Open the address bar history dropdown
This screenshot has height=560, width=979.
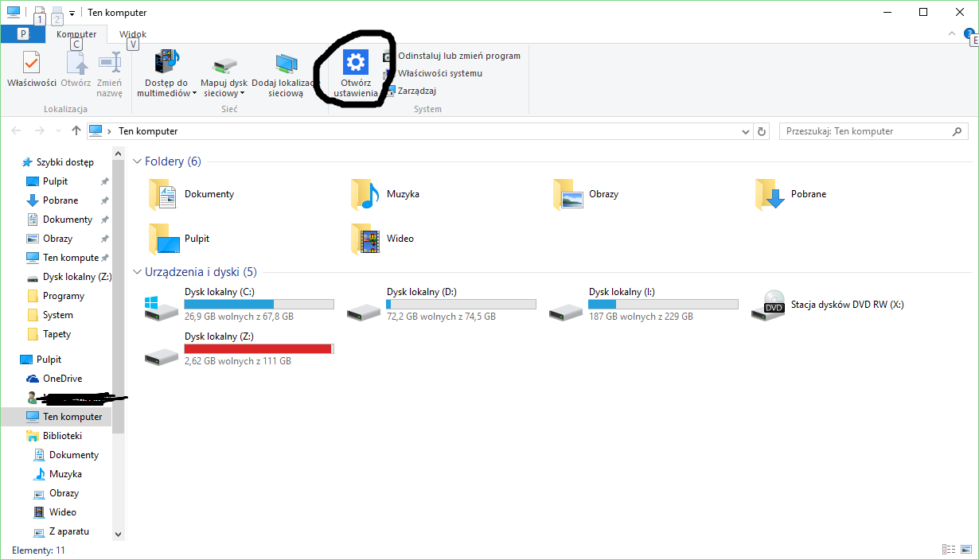745,131
